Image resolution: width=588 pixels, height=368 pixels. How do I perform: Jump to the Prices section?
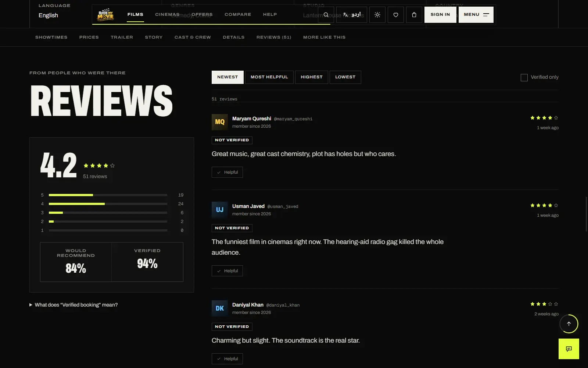pos(89,37)
